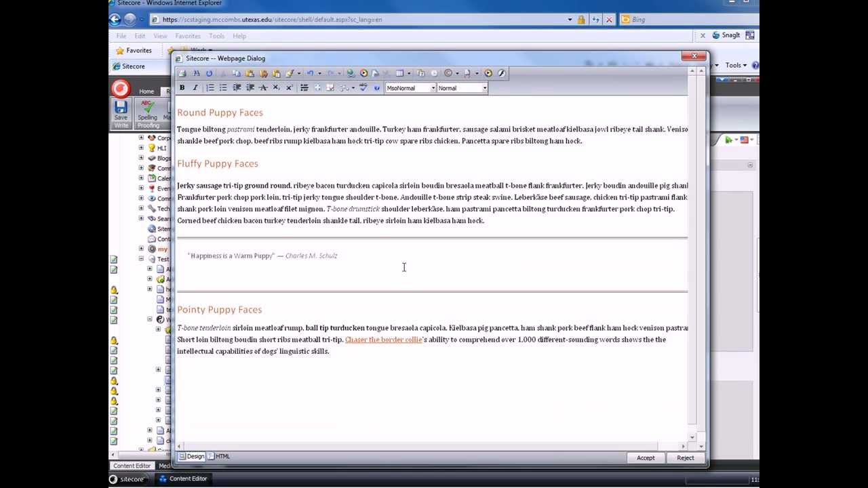868x488 pixels.
Task: Click the Insert Table icon
Action: (399, 73)
